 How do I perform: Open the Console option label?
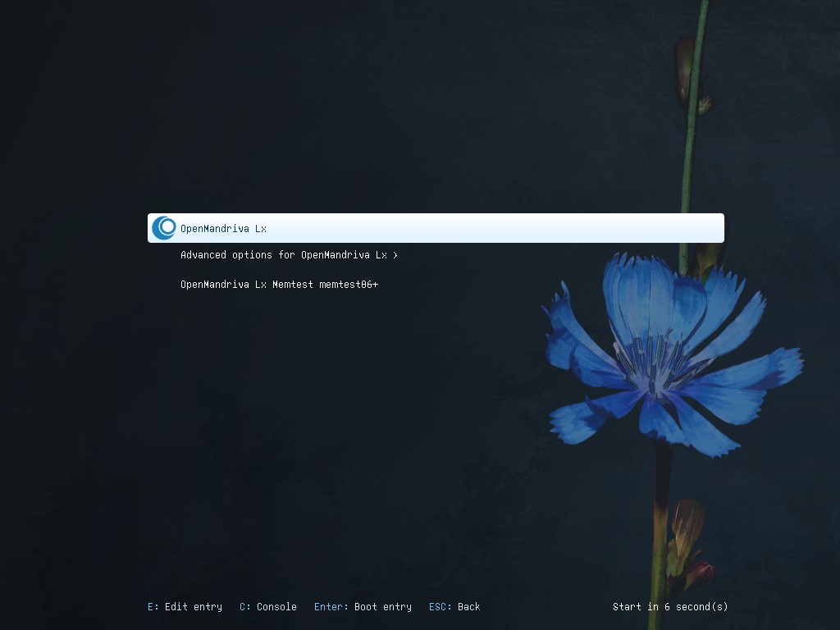point(276,607)
